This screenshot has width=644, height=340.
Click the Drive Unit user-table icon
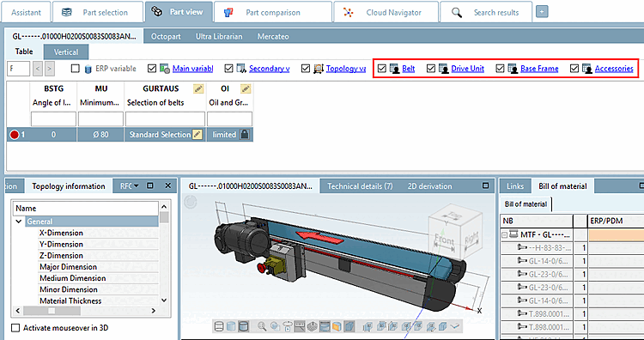tap(444, 69)
